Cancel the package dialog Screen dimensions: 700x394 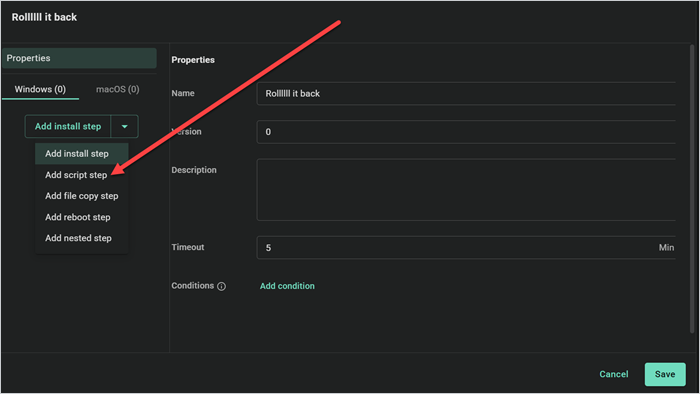click(614, 374)
